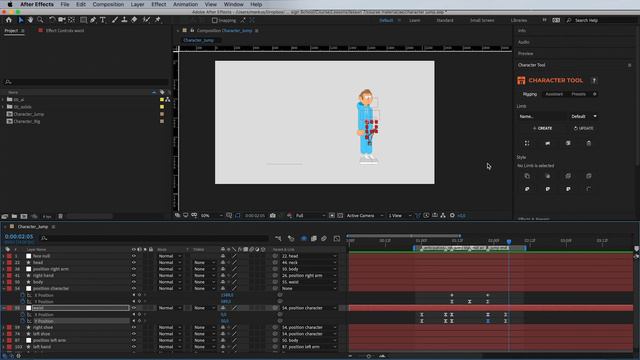The width and height of the screenshot is (640, 360).
Task: Click the delete trash icon in Project panel
Action: (60, 216)
